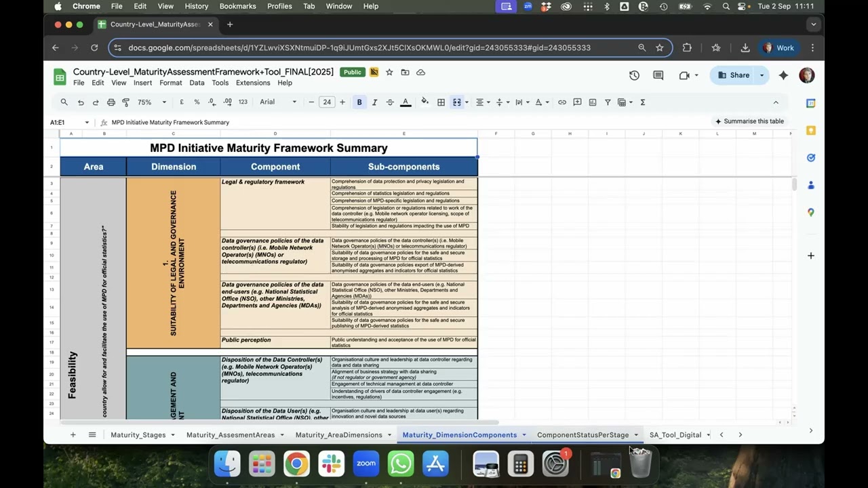Open Google Maps in side panel
868x488 pixels.
click(810, 212)
